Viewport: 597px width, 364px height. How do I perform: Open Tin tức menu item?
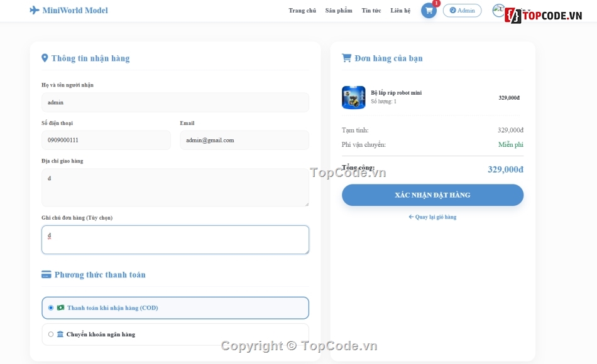371,11
